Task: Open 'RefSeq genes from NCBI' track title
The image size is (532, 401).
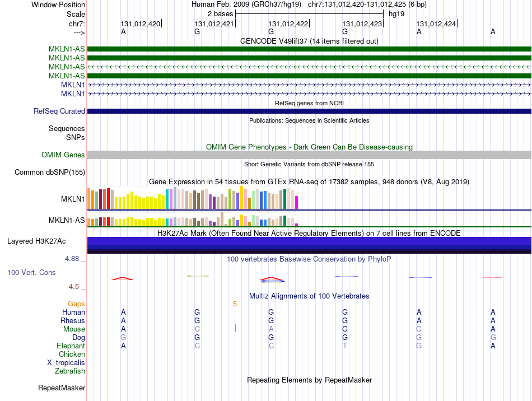Action: 309,103
